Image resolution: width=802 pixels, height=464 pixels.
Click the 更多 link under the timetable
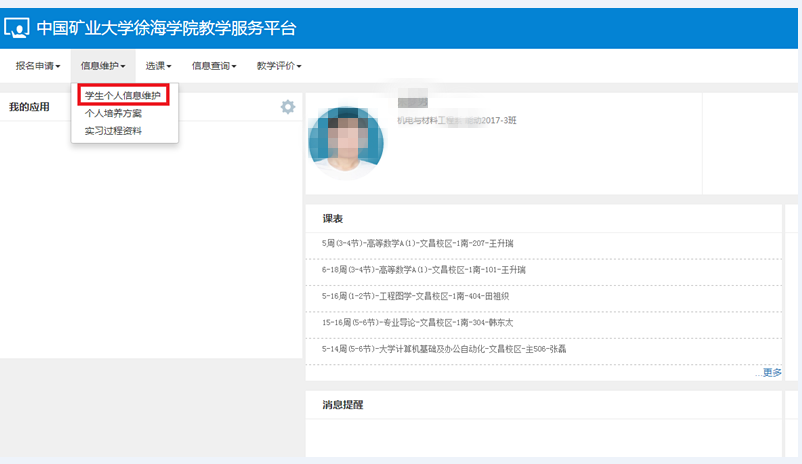tap(772, 372)
